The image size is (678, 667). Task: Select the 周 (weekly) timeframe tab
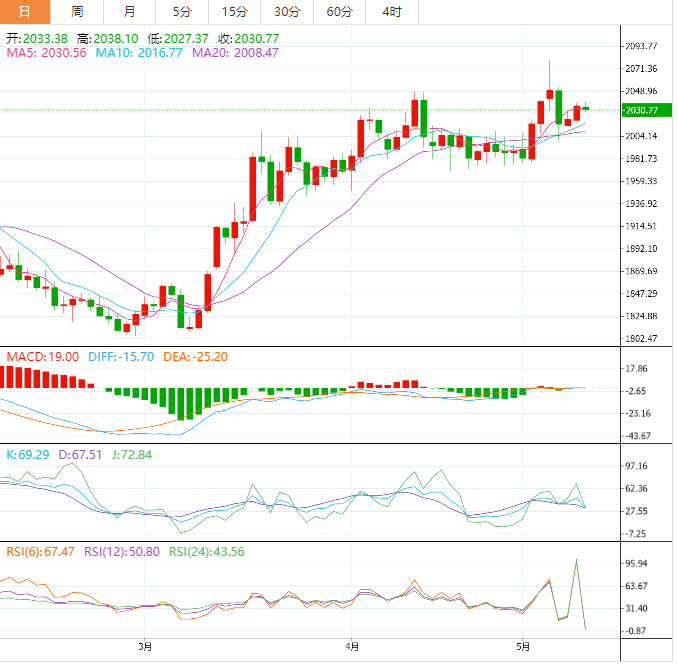[78, 12]
